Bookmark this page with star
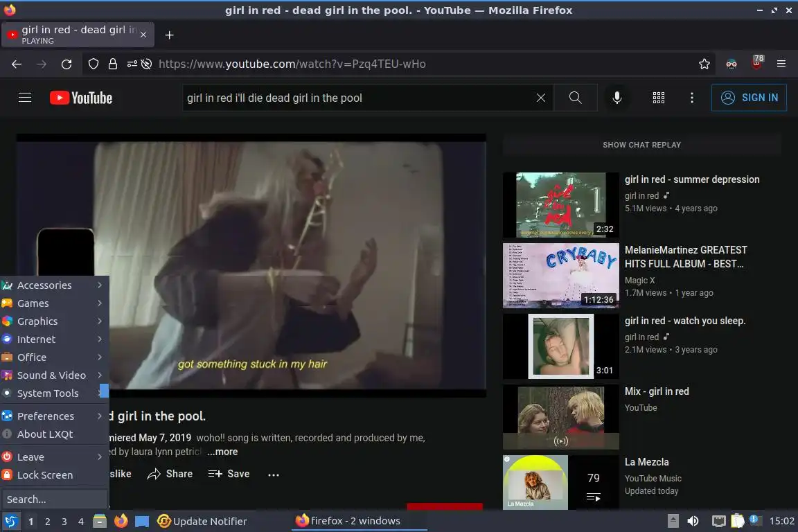This screenshot has width=798, height=532. [x=704, y=64]
